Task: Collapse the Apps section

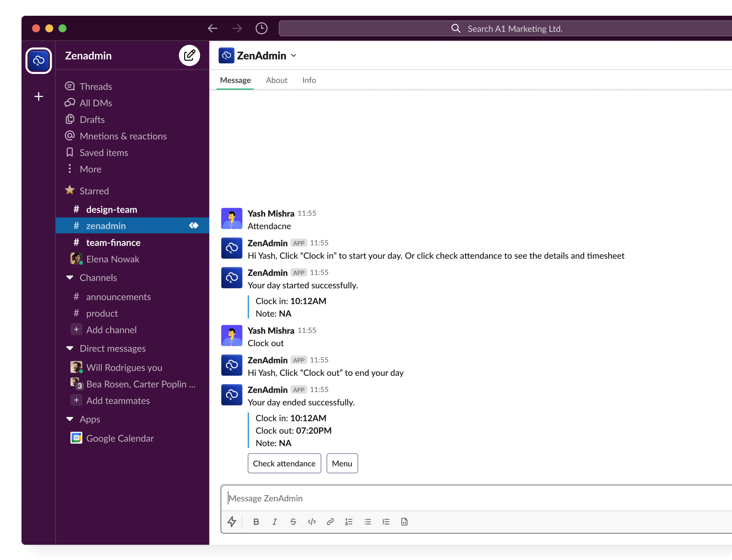Action: point(70,419)
